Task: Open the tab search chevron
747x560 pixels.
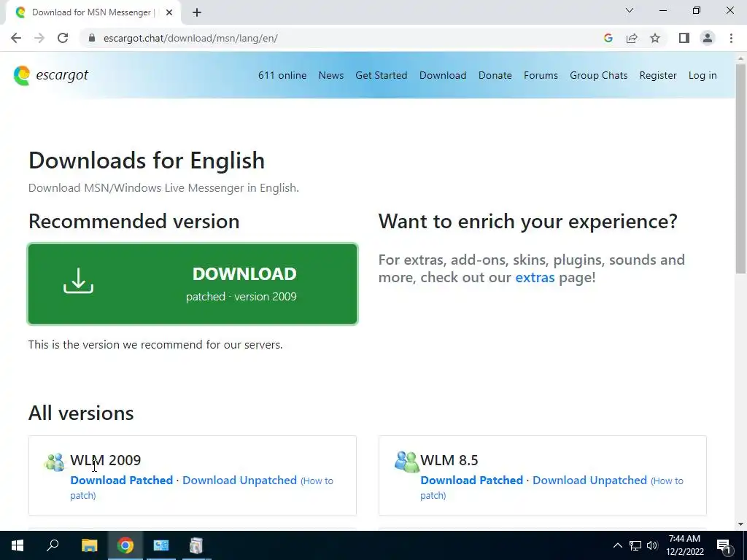Action: pos(630,10)
